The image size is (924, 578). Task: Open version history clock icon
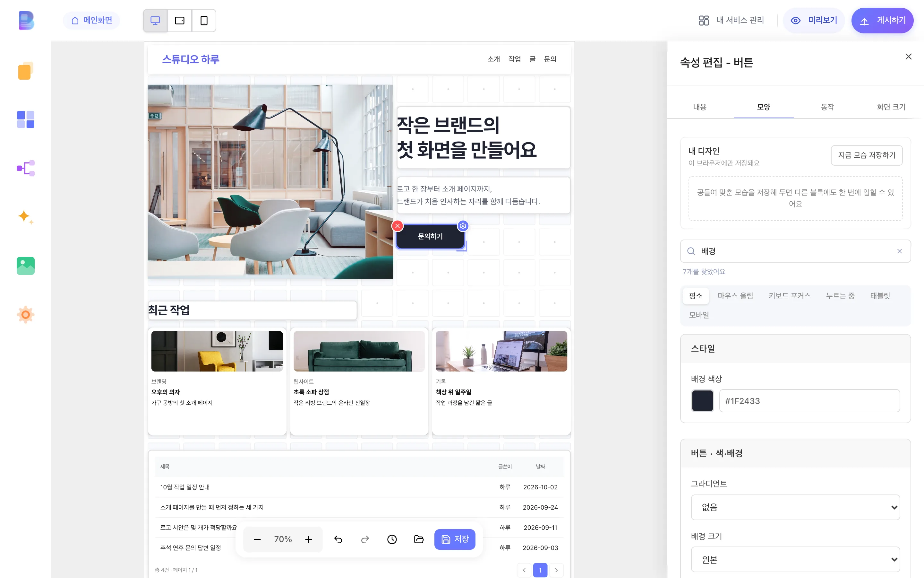[x=392, y=539]
